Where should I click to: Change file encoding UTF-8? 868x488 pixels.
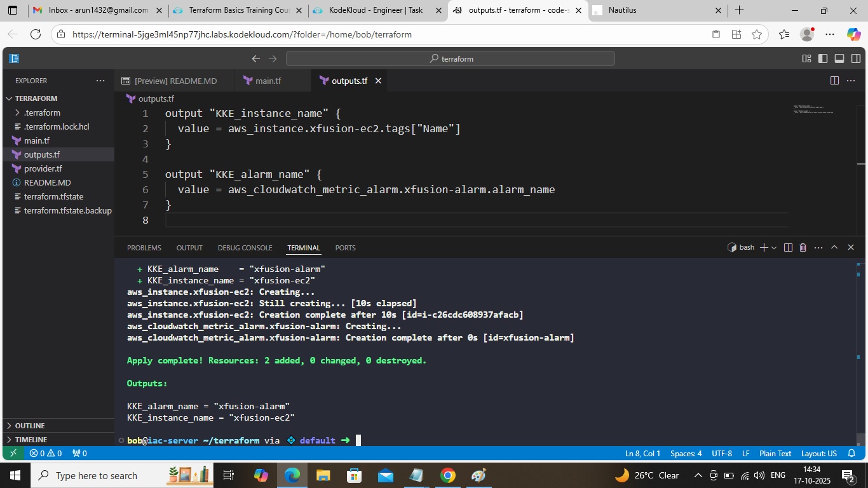pyautogui.click(x=722, y=454)
